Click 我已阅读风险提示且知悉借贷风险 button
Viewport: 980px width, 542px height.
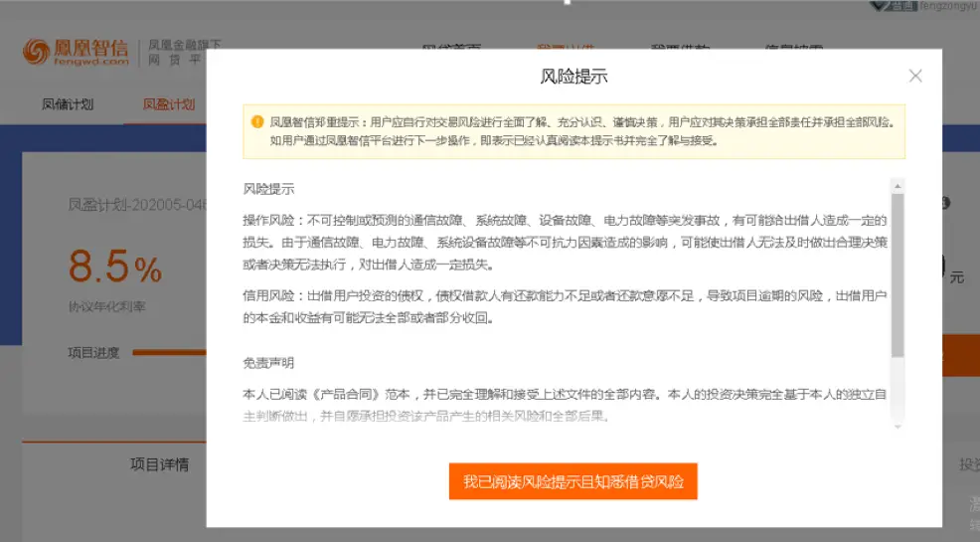[573, 481]
